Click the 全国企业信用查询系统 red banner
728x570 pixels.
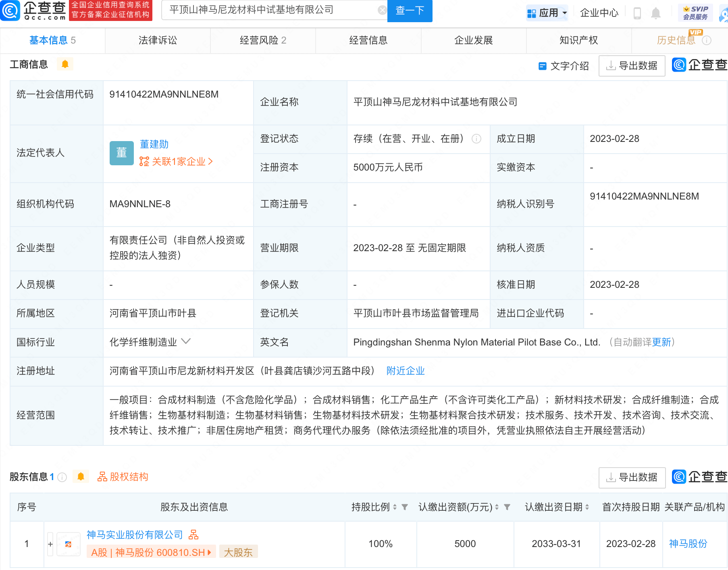tap(110, 10)
